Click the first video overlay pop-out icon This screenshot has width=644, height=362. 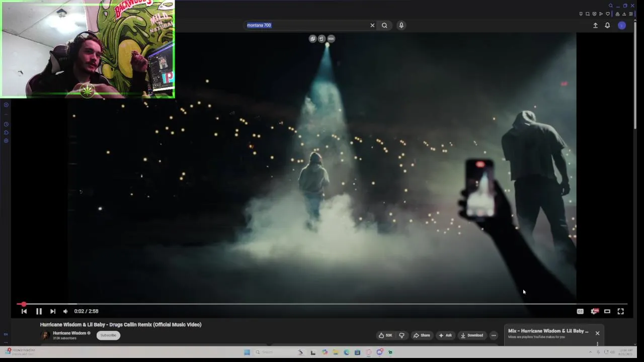pos(312,39)
